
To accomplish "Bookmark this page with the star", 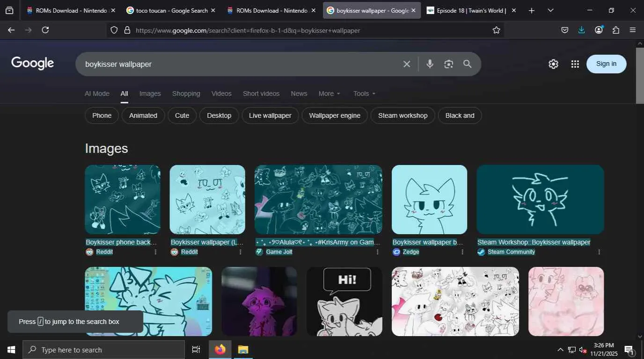I will tap(497, 30).
